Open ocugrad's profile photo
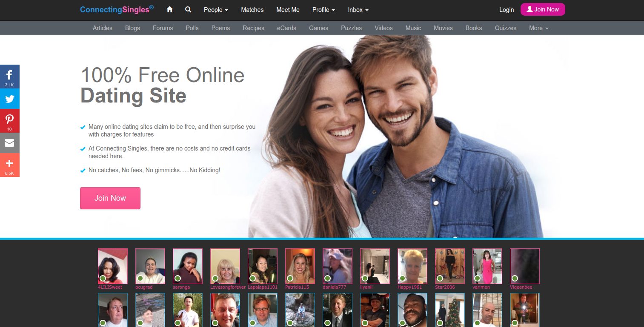This screenshot has width=644, height=327. click(x=150, y=266)
